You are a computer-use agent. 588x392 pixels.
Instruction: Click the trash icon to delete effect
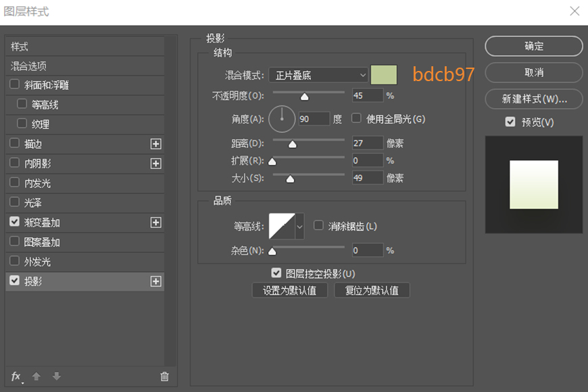[x=164, y=376]
